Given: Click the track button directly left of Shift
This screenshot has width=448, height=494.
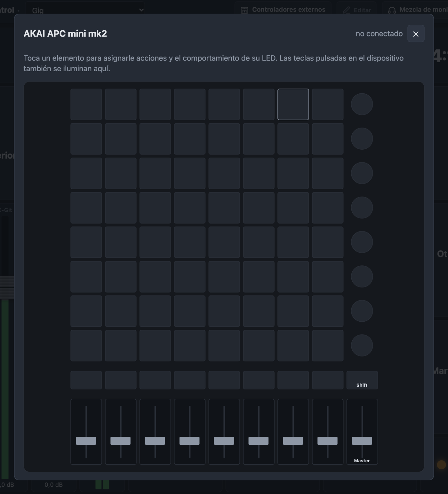Looking at the screenshot, I should 328,380.
